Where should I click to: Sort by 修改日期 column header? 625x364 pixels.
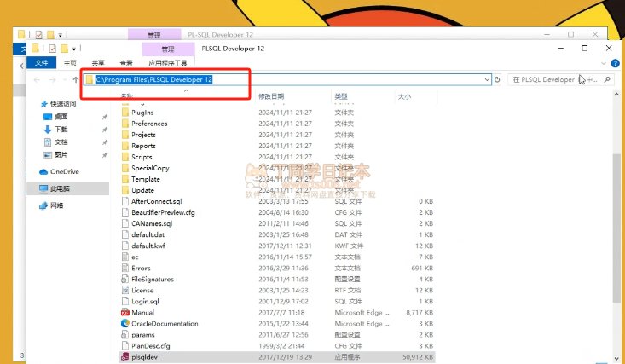click(271, 96)
